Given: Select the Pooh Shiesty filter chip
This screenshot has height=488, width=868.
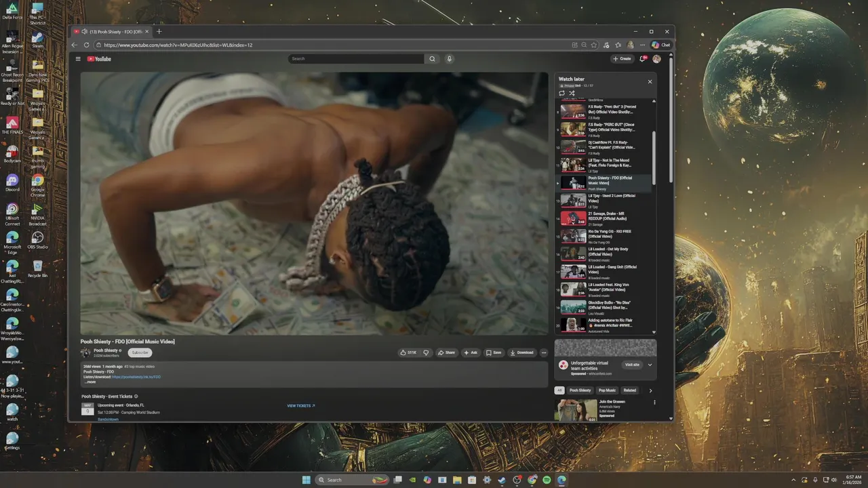Looking at the screenshot, I should 580,390.
